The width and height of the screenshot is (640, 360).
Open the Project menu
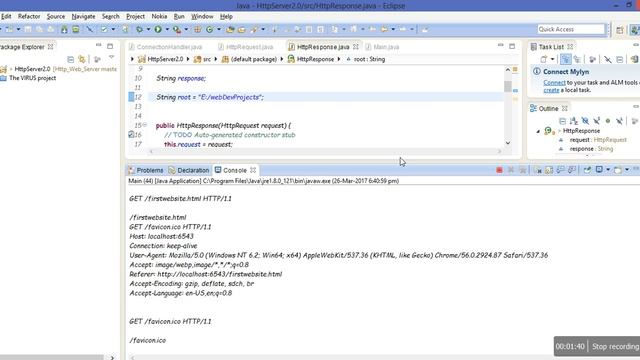pyautogui.click(x=136, y=16)
